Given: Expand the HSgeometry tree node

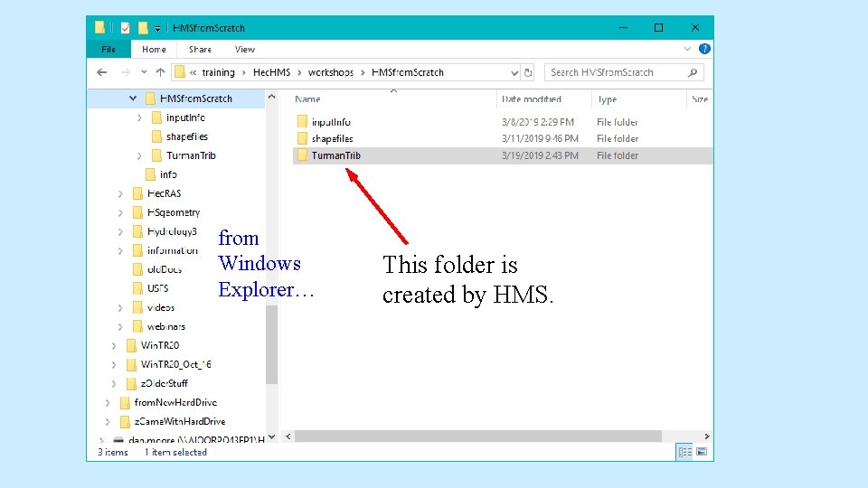Looking at the screenshot, I should [x=120, y=212].
